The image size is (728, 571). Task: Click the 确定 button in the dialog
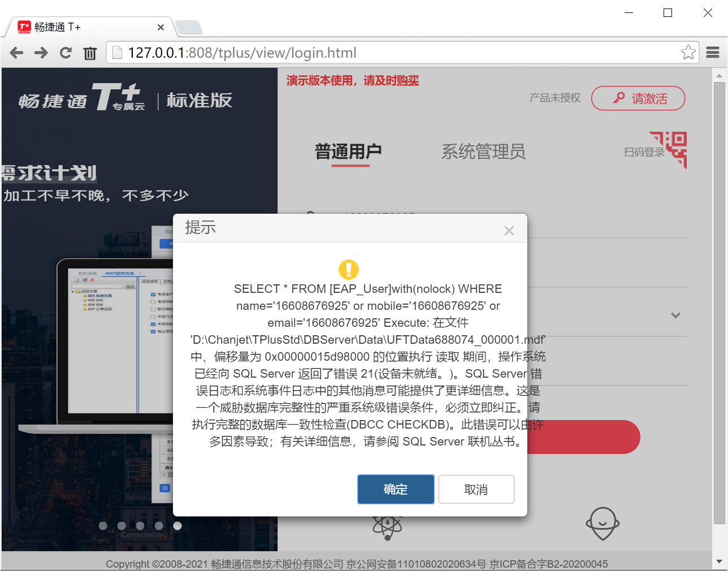pyautogui.click(x=396, y=489)
